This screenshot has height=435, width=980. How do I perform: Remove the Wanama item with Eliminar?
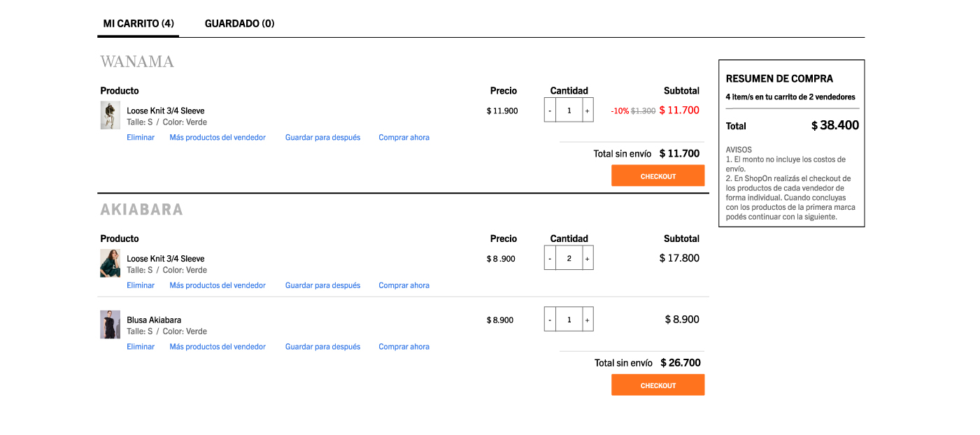click(141, 138)
